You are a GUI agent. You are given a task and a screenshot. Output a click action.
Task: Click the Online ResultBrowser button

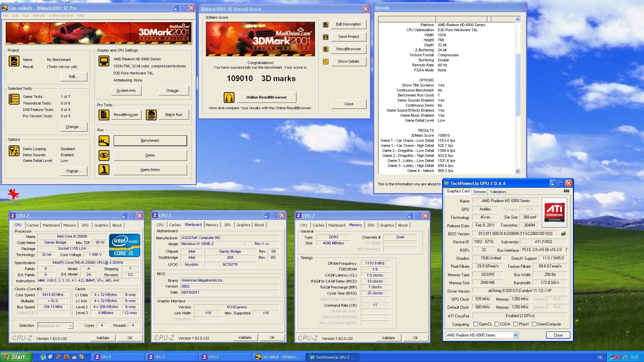point(266,98)
